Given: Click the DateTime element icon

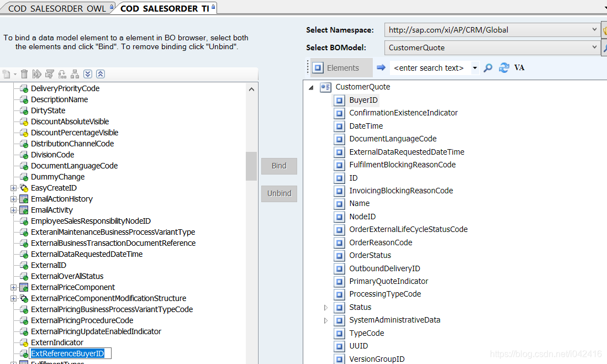Looking at the screenshot, I should pos(339,126).
